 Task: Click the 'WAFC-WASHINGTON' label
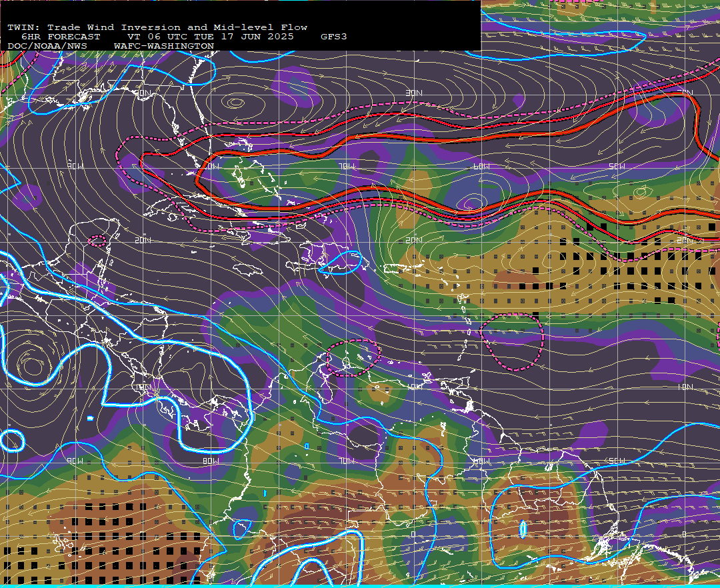click(x=164, y=47)
